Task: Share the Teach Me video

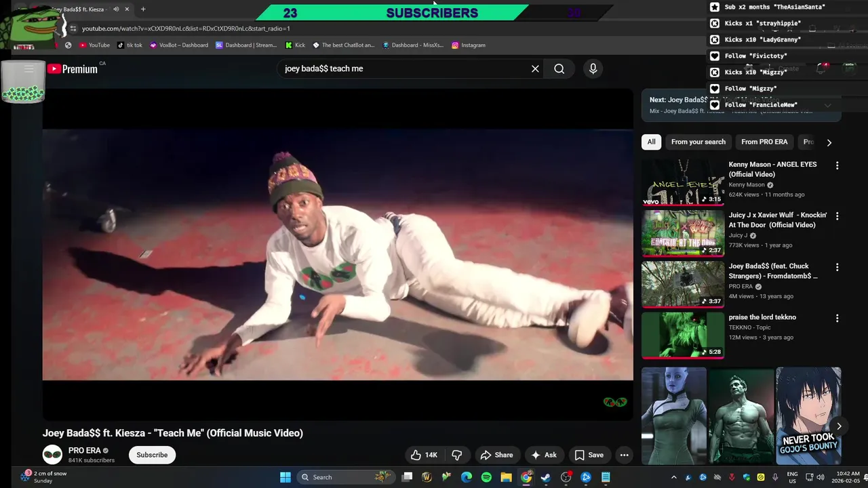Action: coord(496,455)
